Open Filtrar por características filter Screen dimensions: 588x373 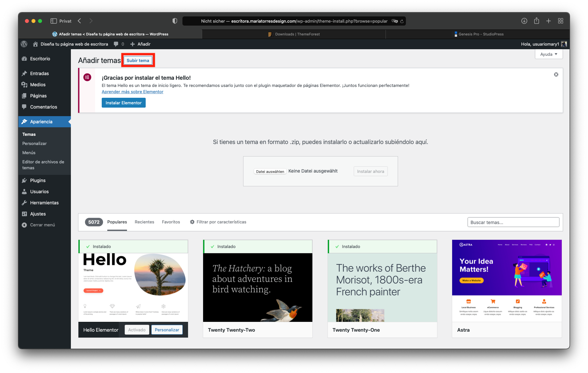(x=218, y=222)
